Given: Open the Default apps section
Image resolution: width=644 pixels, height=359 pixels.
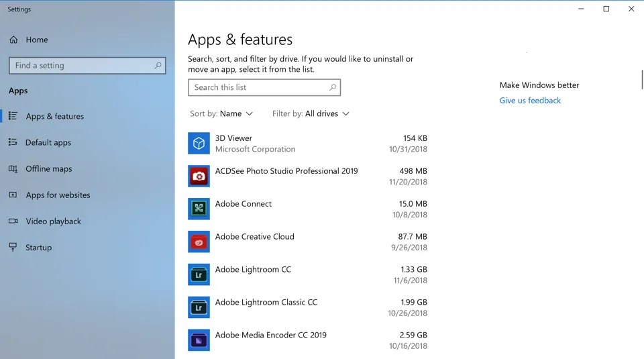Looking at the screenshot, I should pyautogui.click(x=48, y=142).
